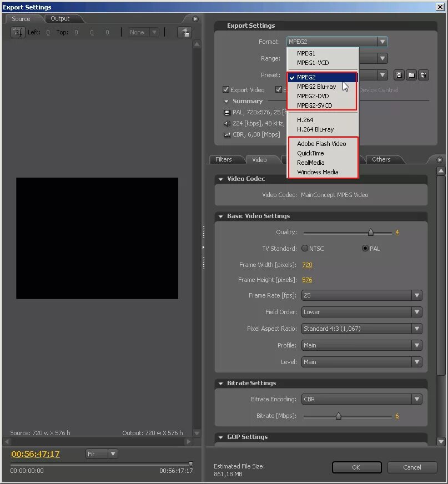
Task: Collapse the Basic Video Settings section
Action: [x=220, y=216]
